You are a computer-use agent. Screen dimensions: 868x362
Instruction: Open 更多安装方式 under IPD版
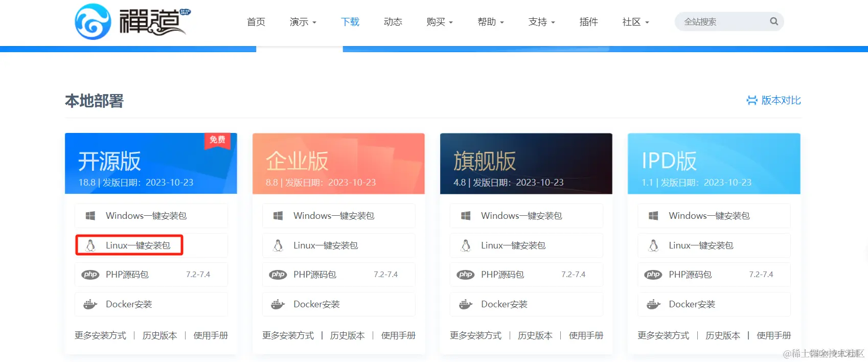coord(663,335)
